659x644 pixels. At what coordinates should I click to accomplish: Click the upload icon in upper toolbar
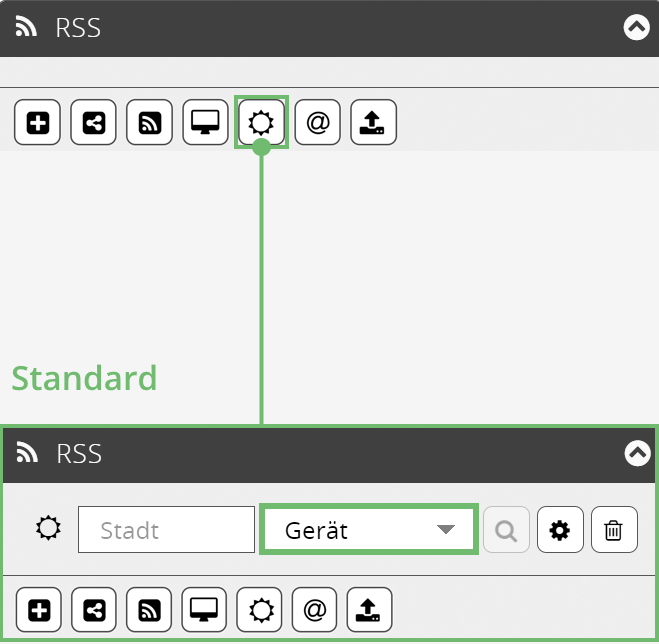374,123
